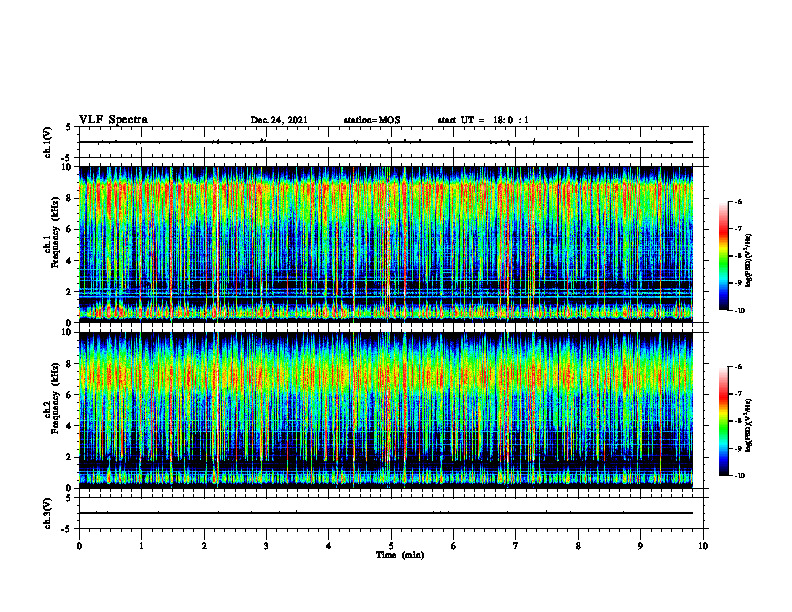Click the "6" tick on the time axis
The width and height of the screenshot is (792, 612).
point(454,546)
